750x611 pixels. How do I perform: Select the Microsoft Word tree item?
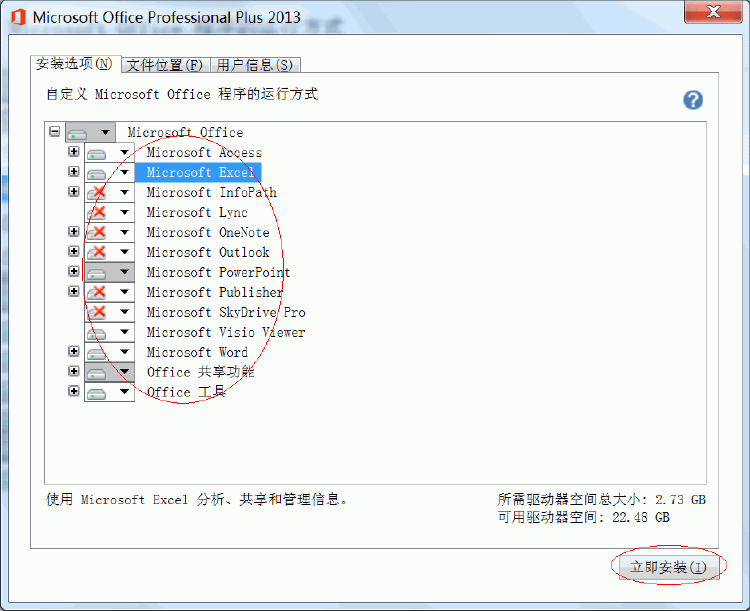197,352
